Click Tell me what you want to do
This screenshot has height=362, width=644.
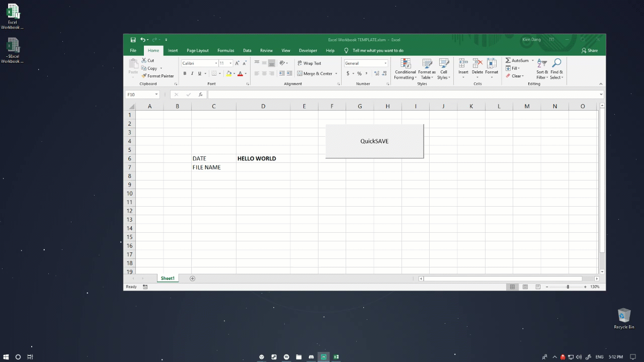pyautogui.click(x=378, y=50)
